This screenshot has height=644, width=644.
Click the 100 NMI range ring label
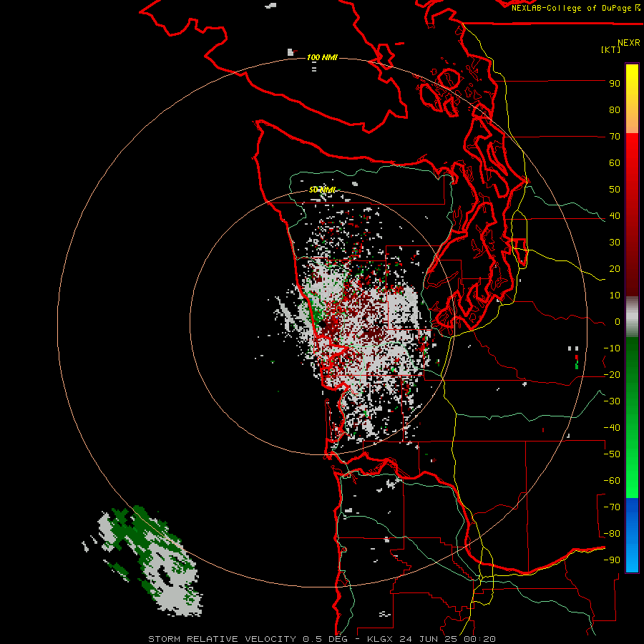click(322, 57)
